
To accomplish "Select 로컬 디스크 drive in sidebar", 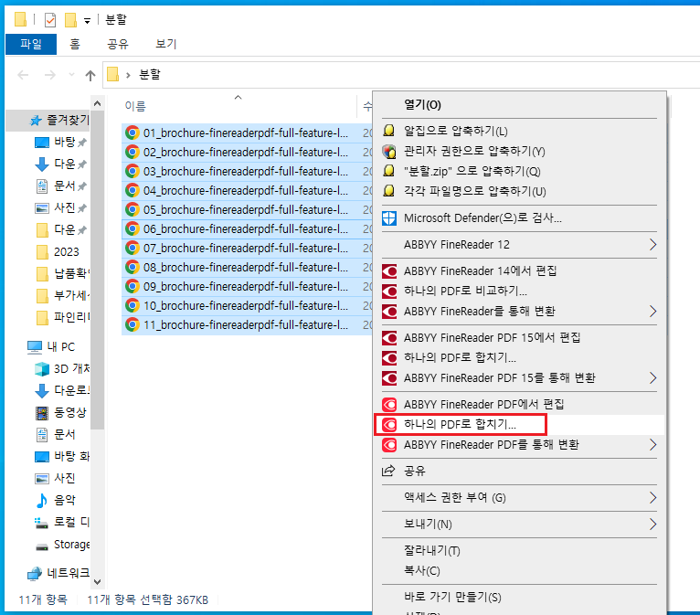I will 62,522.
